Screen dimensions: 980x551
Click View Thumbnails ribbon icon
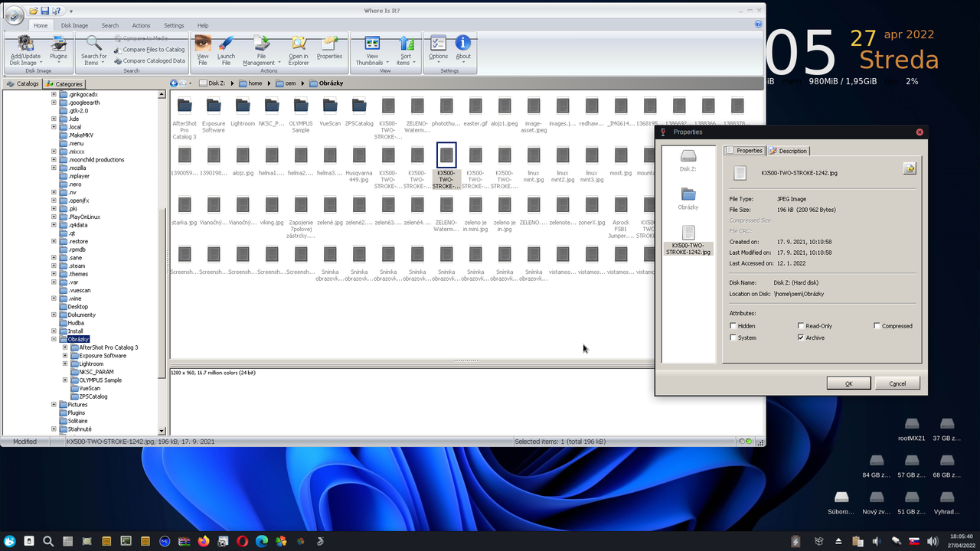[x=372, y=43]
